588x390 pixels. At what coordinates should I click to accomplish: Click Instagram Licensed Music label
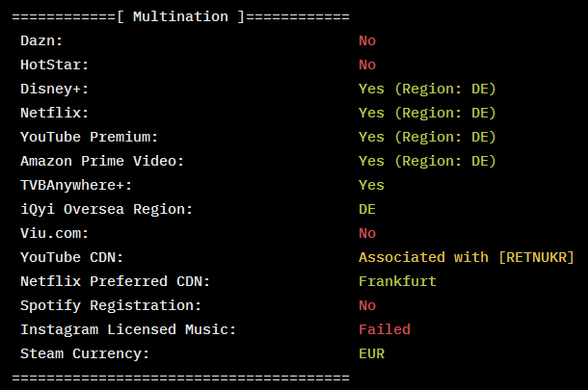[128, 329]
